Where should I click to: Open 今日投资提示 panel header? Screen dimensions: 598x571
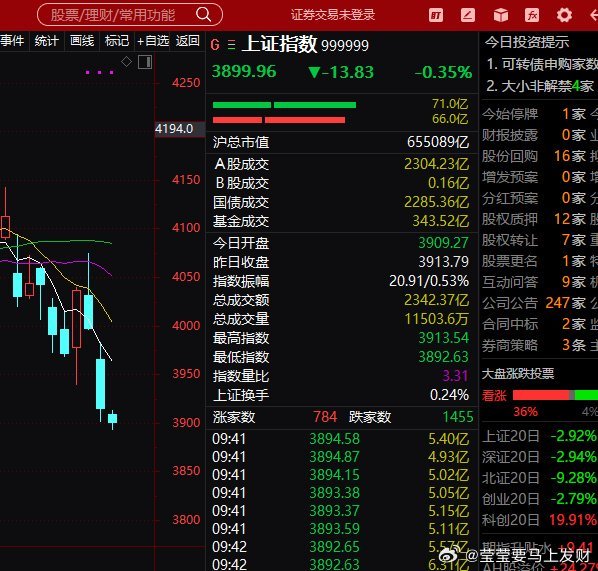pos(527,42)
